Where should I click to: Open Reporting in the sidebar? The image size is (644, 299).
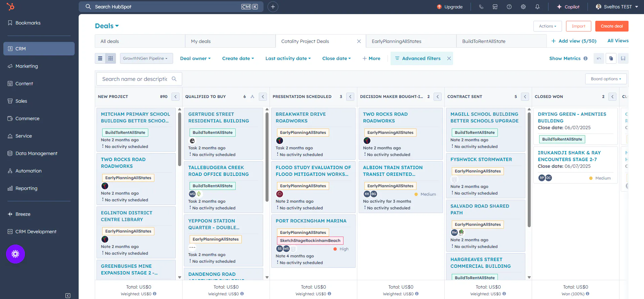coord(39,188)
